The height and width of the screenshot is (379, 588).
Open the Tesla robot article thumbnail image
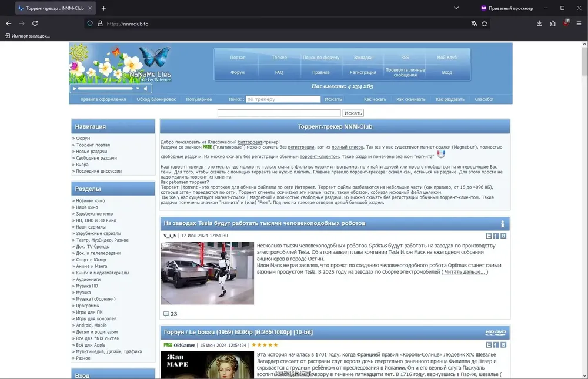(x=208, y=273)
